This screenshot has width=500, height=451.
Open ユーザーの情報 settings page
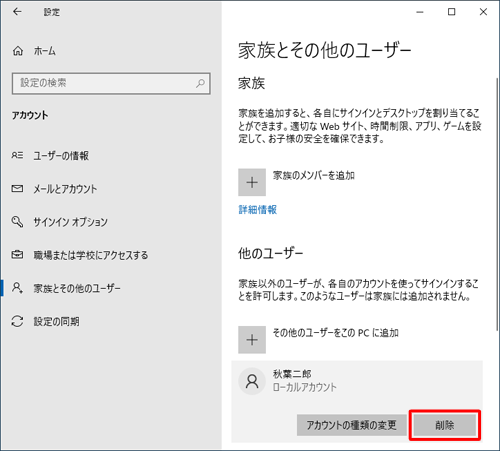coord(61,156)
